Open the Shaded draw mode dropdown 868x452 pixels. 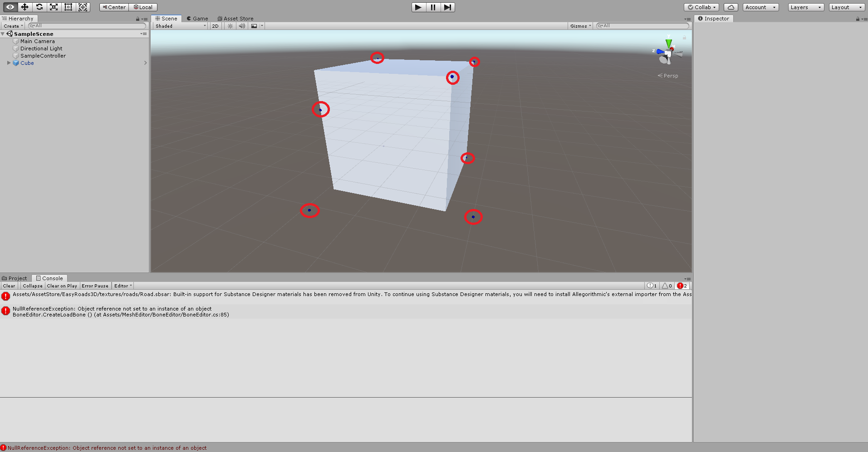click(180, 26)
